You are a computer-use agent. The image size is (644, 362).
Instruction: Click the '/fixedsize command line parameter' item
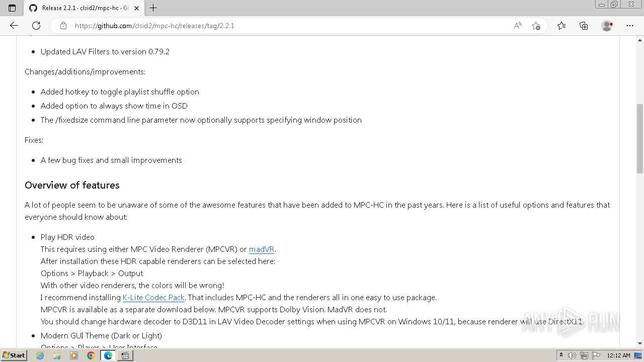click(201, 120)
